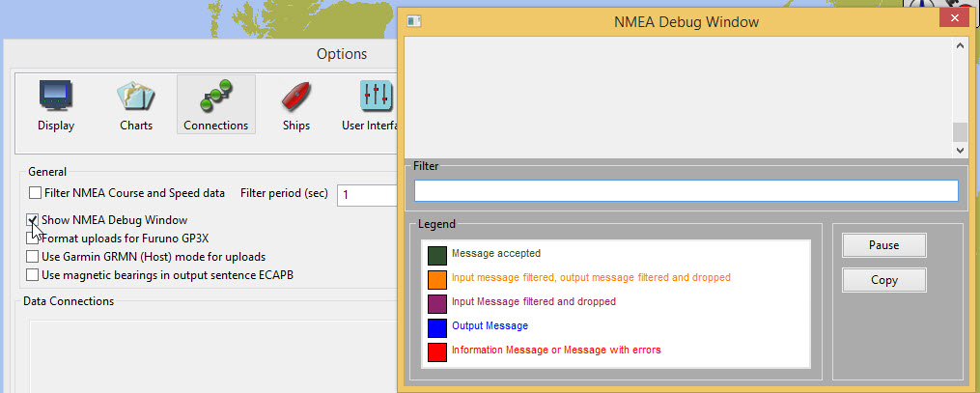Click the orange filtered message swatch
This screenshot has height=393, width=980.
[x=437, y=279]
